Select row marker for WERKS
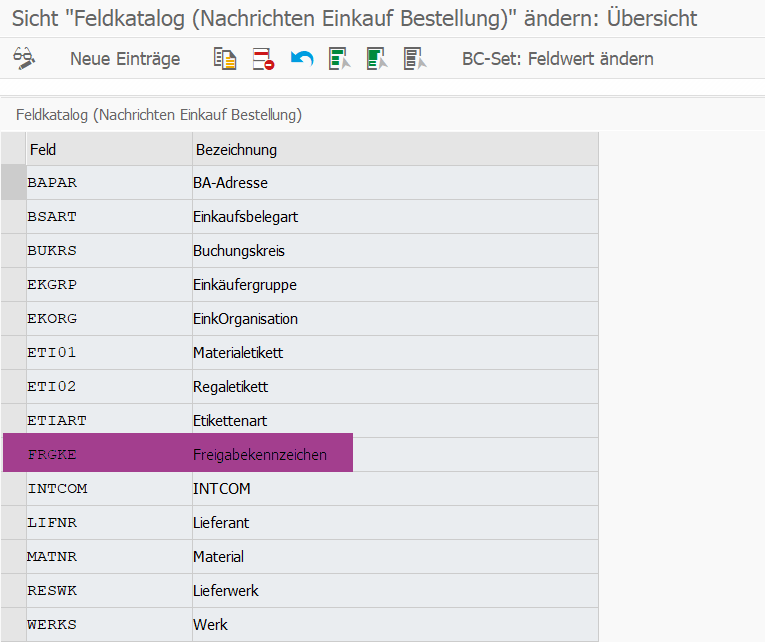The height and width of the screenshot is (642, 765). [x=13, y=624]
